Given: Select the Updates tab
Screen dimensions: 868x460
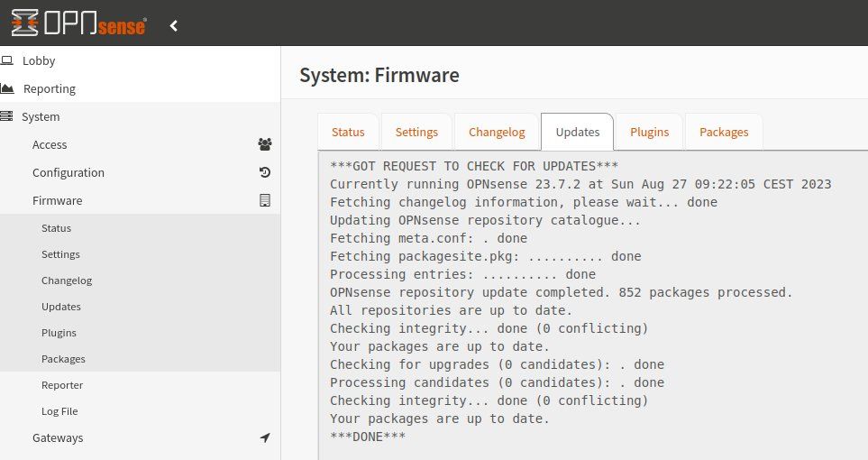Looking at the screenshot, I should click(x=578, y=132).
